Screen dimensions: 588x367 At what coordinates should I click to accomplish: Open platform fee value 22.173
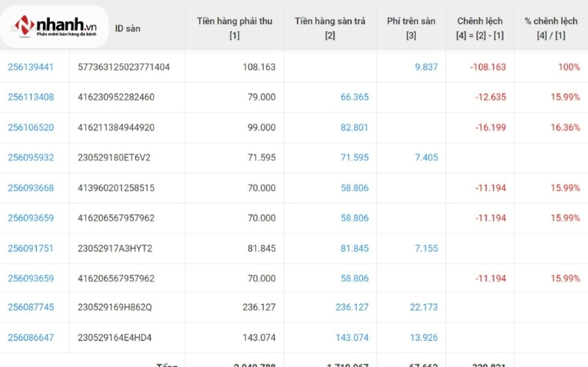click(424, 307)
